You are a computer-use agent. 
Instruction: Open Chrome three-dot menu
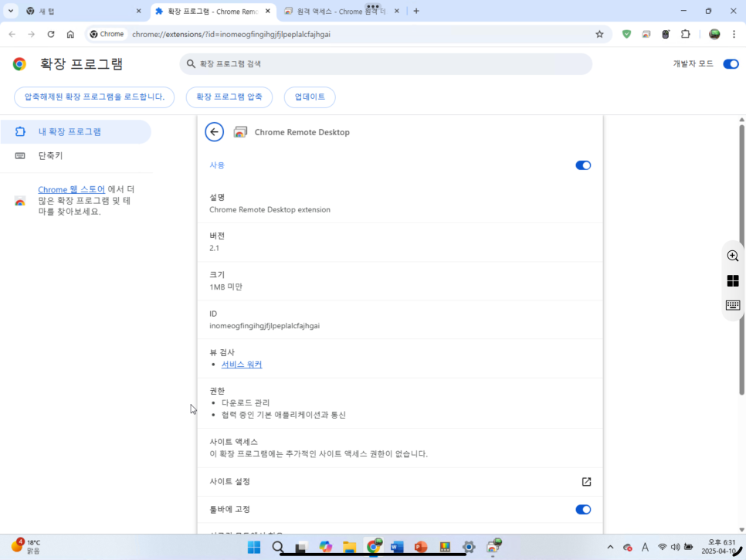(x=734, y=34)
